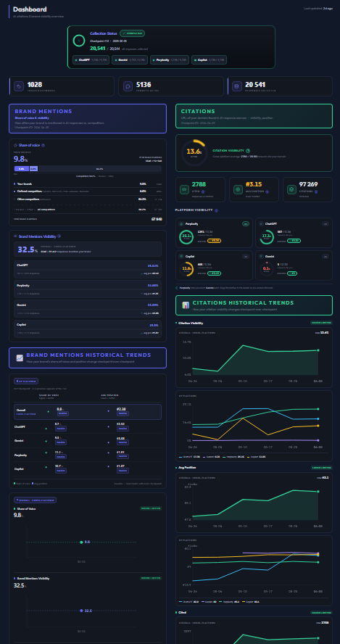This screenshot has height=644, width=340.
Task: Click the citations icon beside 97 269
Action: [292, 190]
